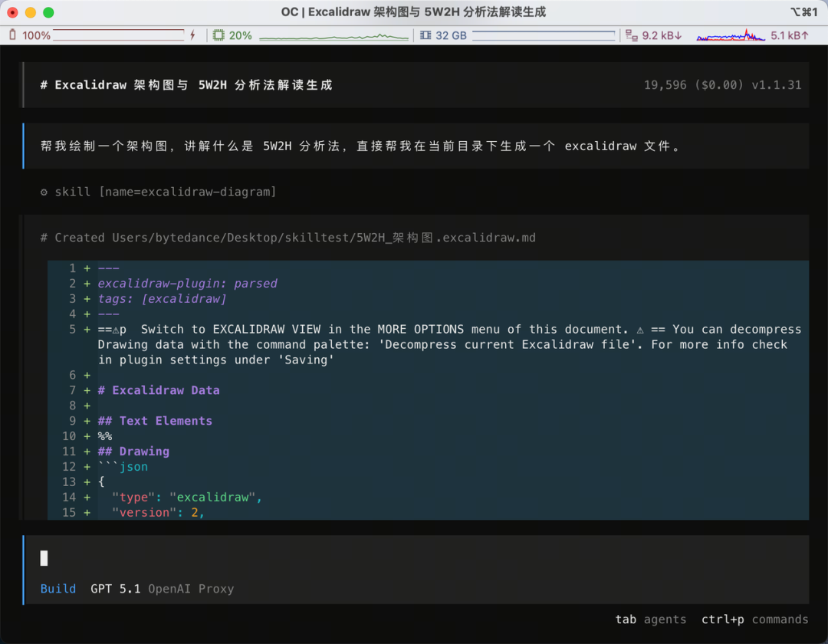828x644 pixels.
Task: Click the ## Drawing heading
Action: (133, 452)
